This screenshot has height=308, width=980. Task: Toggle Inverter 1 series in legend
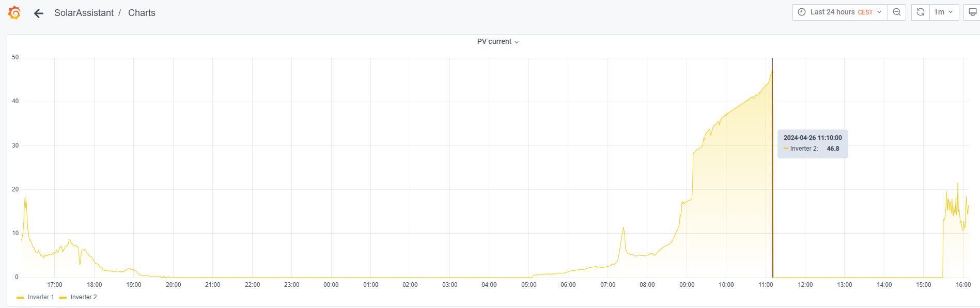tap(41, 297)
